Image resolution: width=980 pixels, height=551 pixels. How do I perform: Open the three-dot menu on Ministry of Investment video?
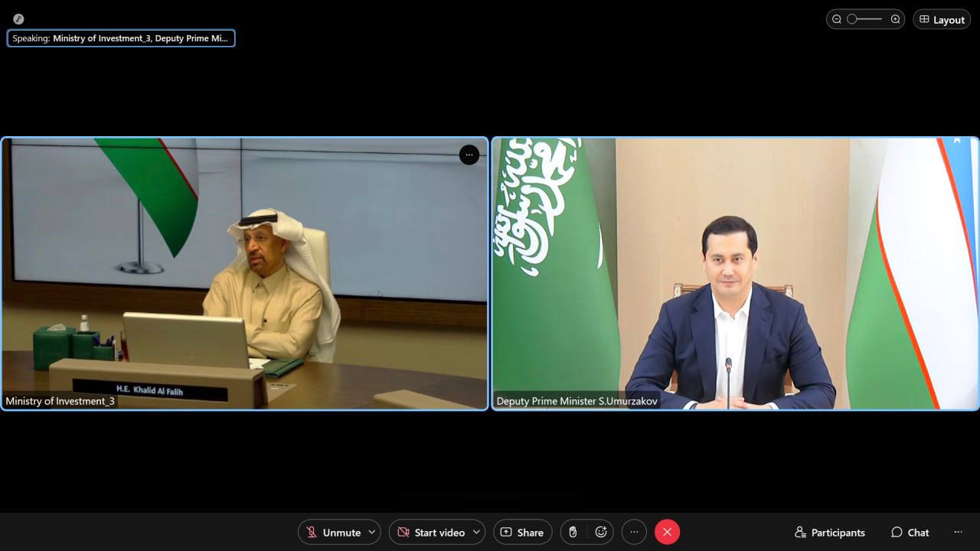click(469, 155)
